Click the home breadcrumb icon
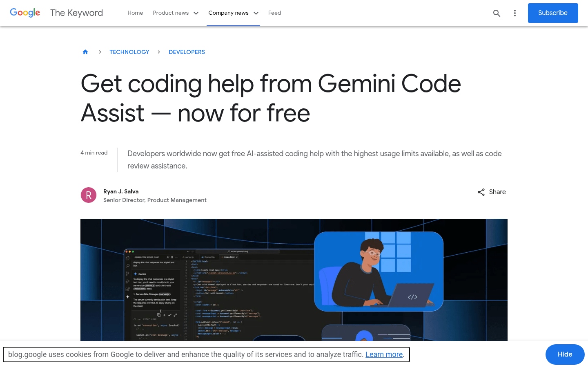588x368 pixels. pos(85,52)
